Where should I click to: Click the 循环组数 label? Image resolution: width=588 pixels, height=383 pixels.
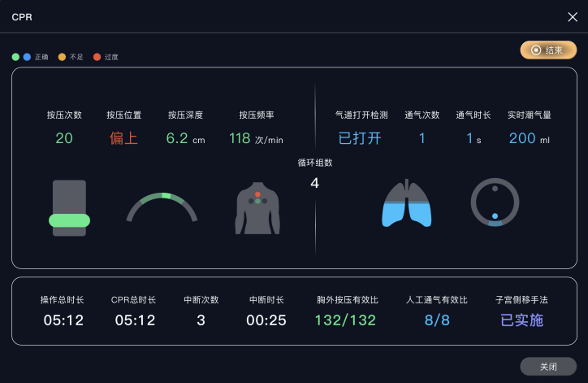315,163
